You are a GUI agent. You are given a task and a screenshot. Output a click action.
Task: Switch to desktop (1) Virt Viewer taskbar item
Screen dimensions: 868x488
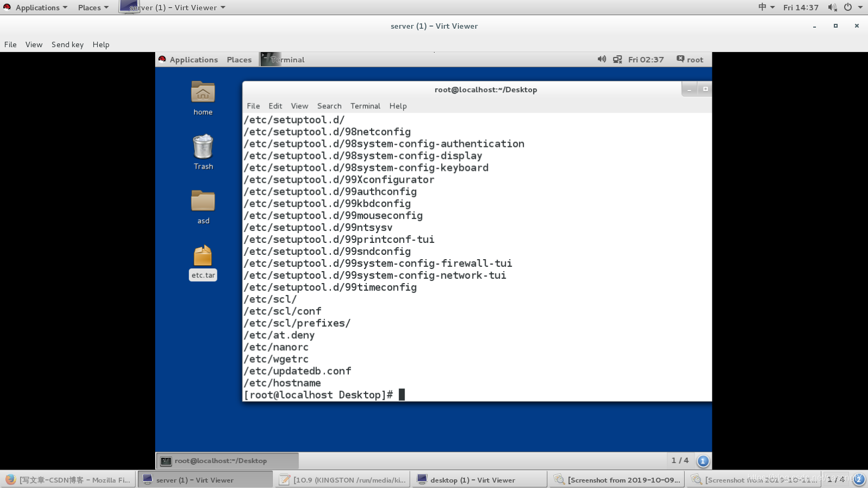point(480,479)
